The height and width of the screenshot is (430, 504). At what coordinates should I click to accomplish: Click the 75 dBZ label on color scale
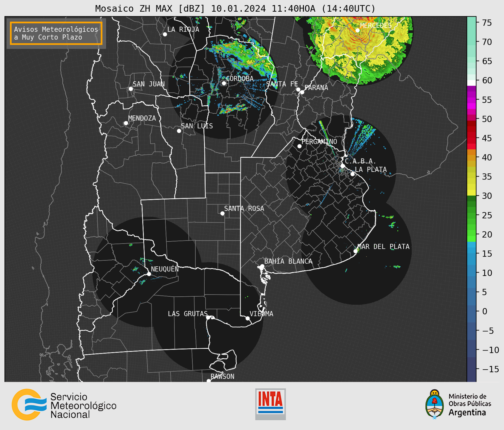click(x=487, y=23)
